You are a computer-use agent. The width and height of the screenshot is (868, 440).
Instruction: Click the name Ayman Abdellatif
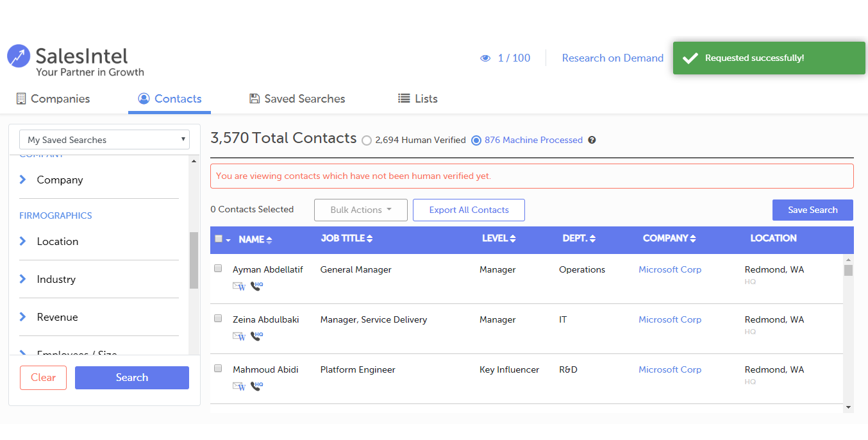268,270
